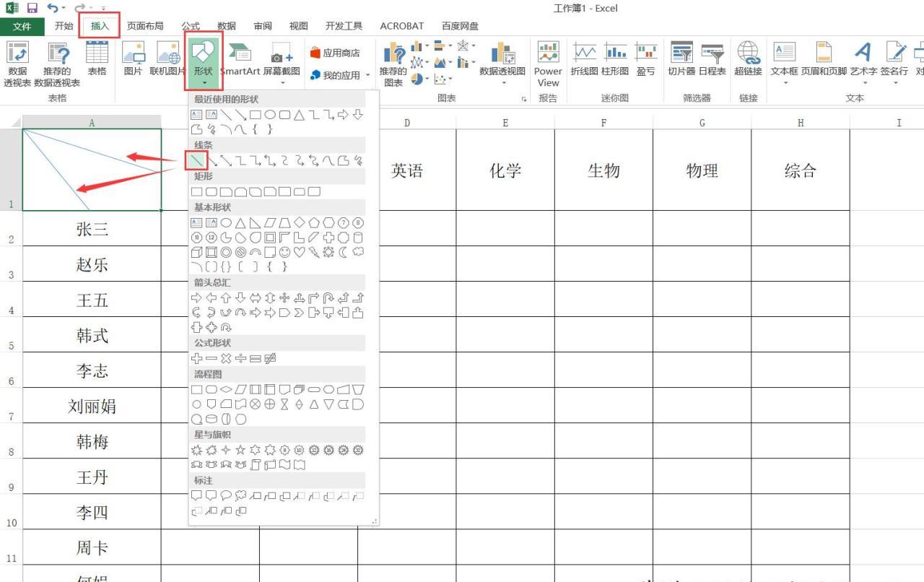Switch to the 开始 Home tab

pyautogui.click(x=64, y=26)
